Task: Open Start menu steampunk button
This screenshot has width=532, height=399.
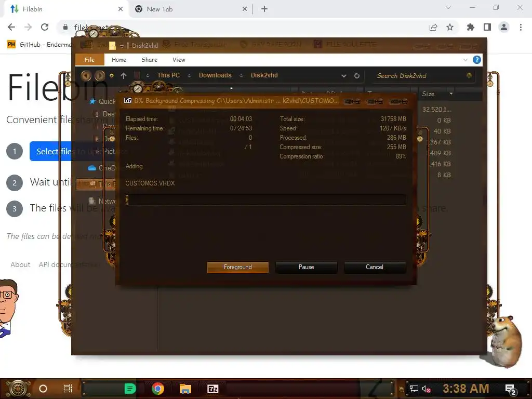Action: click(18, 389)
